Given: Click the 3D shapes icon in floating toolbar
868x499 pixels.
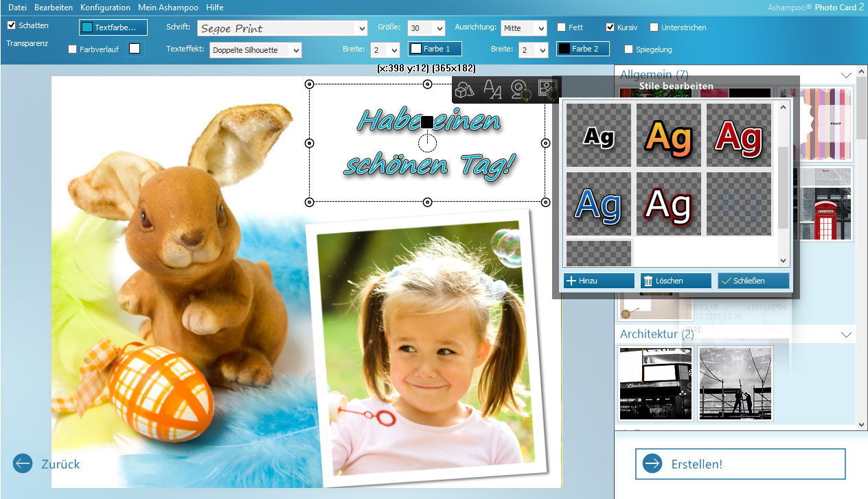Looking at the screenshot, I should 465,90.
